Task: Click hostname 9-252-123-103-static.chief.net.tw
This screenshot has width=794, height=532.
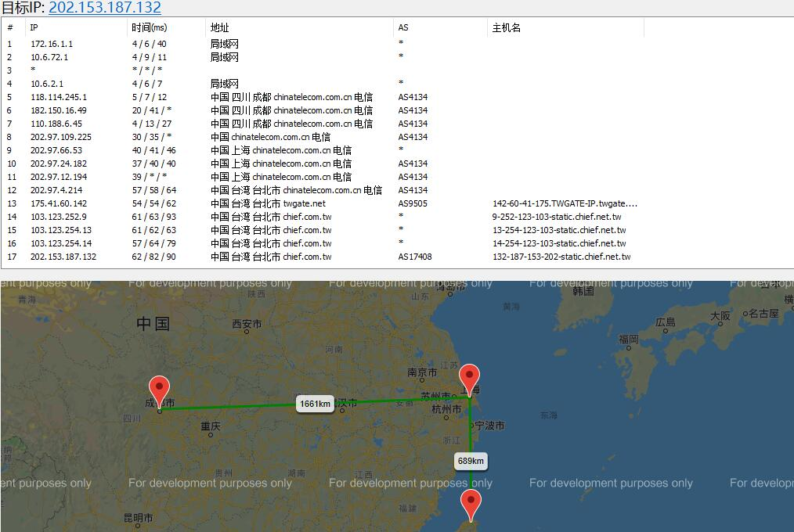Action: [x=557, y=217]
